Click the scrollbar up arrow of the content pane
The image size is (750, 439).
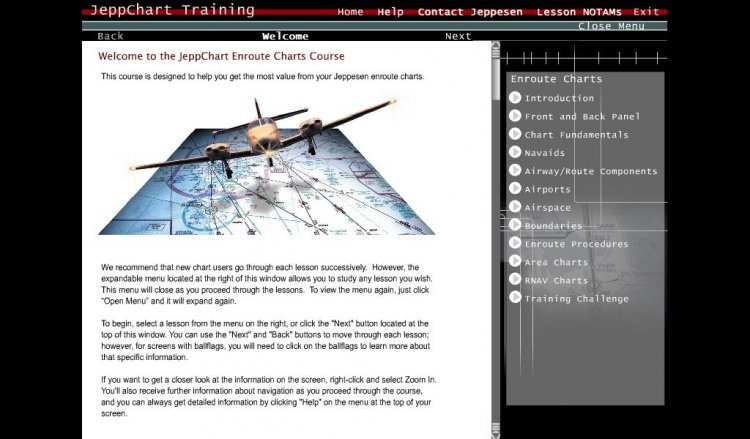pyautogui.click(x=496, y=45)
